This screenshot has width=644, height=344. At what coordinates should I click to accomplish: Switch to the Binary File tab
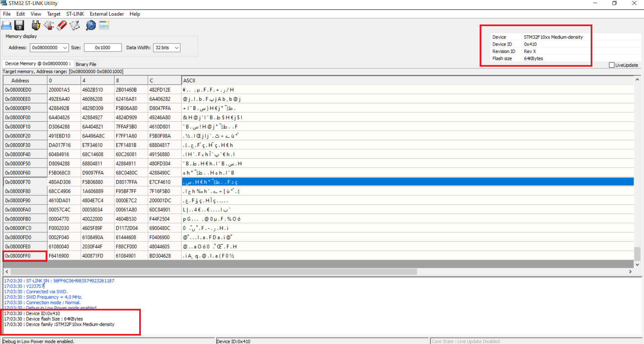(x=86, y=64)
